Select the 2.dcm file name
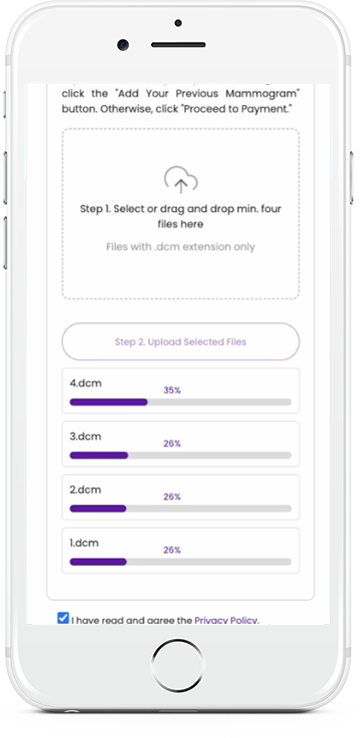 tap(86, 489)
